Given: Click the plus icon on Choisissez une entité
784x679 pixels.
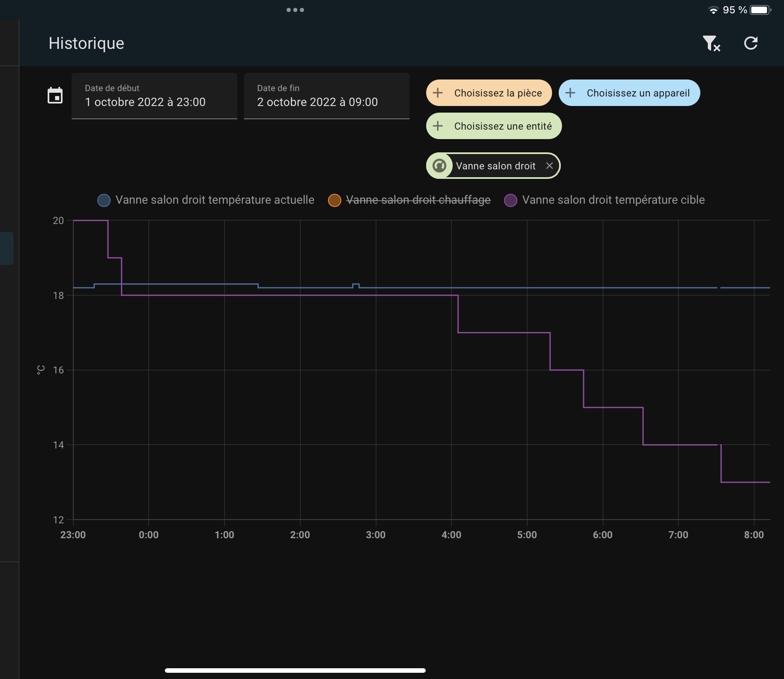Looking at the screenshot, I should click(x=438, y=126).
